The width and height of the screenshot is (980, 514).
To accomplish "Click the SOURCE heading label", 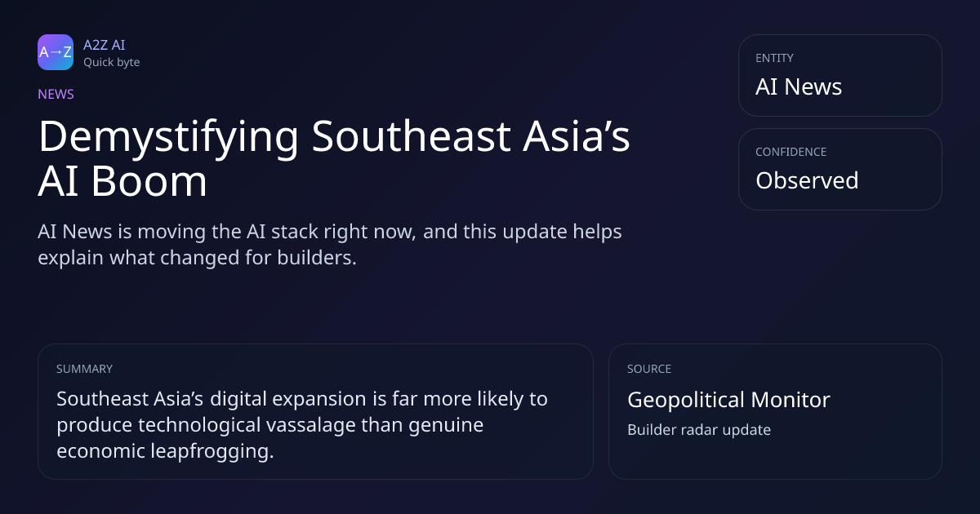I will click(649, 369).
